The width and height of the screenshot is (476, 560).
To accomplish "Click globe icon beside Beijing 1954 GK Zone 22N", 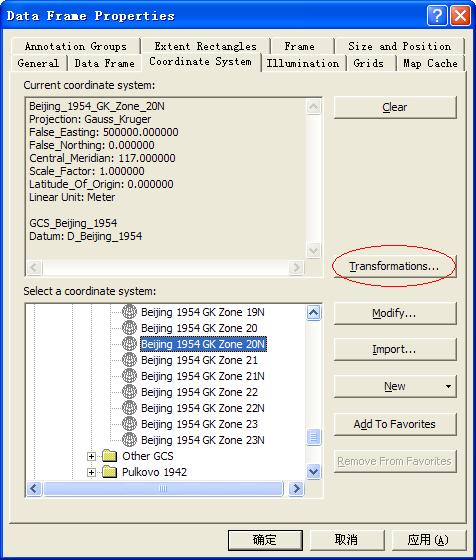I will pyautogui.click(x=129, y=408).
